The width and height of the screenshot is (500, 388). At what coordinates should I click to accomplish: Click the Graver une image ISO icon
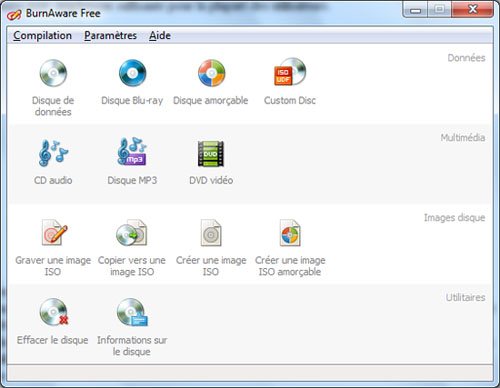point(54,232)
